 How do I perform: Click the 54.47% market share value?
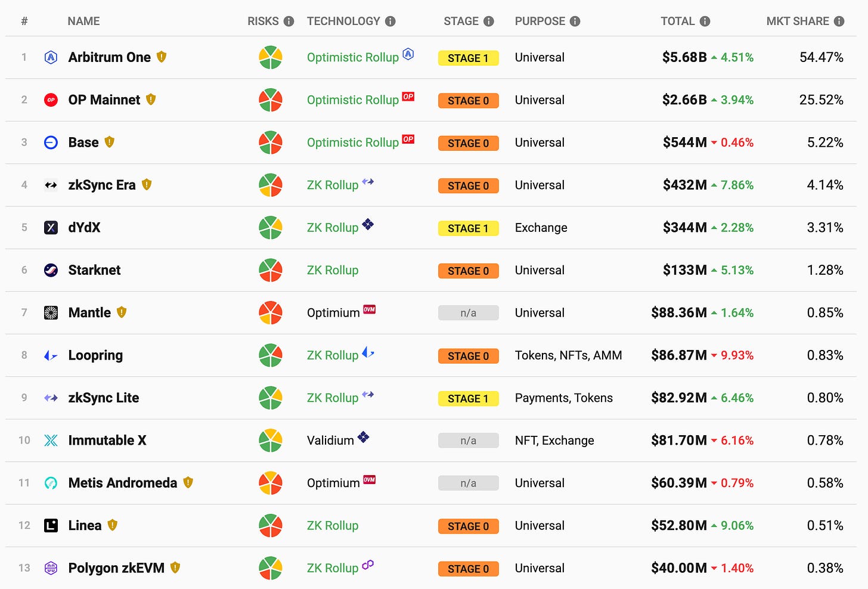click(821, 57)
